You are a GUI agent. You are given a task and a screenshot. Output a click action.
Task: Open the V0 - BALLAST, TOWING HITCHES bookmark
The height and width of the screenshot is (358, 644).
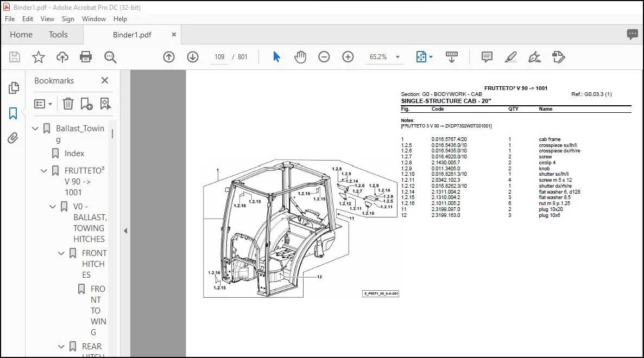(90, 223)
